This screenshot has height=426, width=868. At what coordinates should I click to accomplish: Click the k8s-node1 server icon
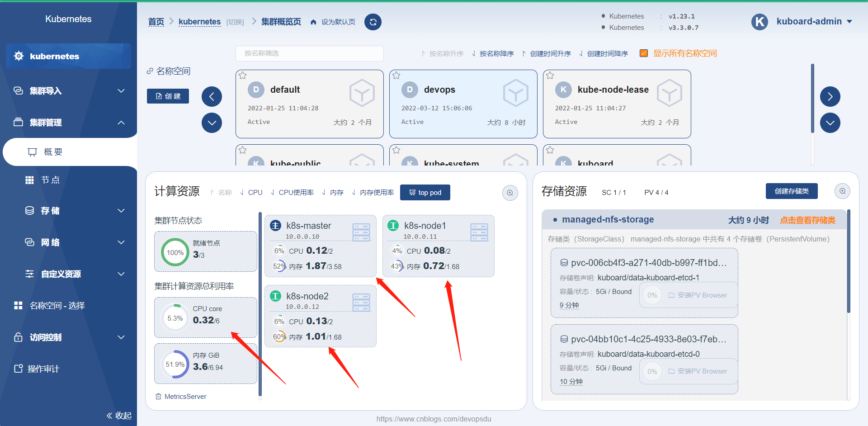(479, 232)
